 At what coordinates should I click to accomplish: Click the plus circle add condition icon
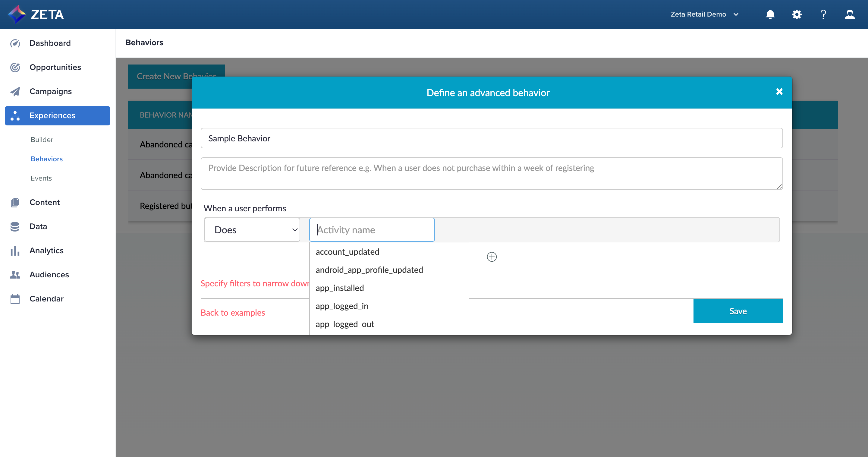(492, 257)
